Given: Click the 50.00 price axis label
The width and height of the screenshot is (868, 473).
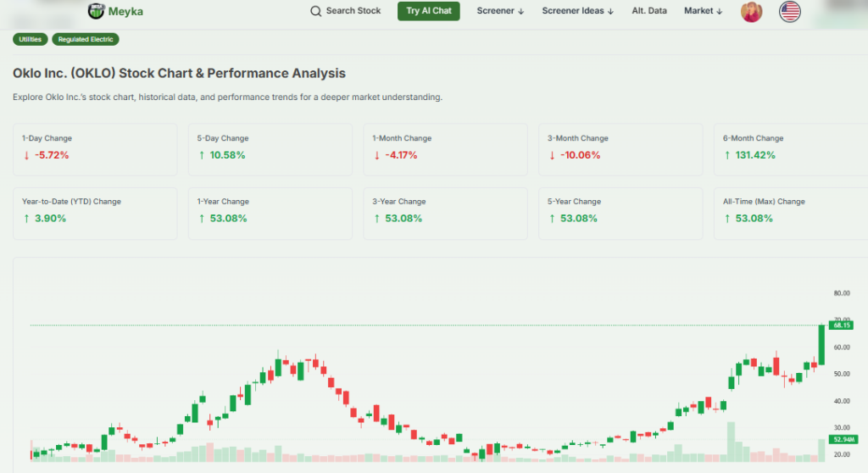Looking at the screenshot, I should (x=842, y=375).
